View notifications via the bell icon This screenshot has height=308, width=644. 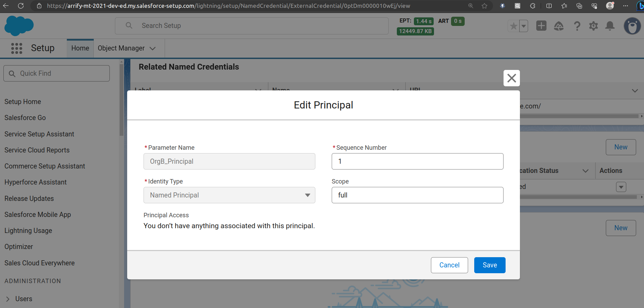click(610, 26)
